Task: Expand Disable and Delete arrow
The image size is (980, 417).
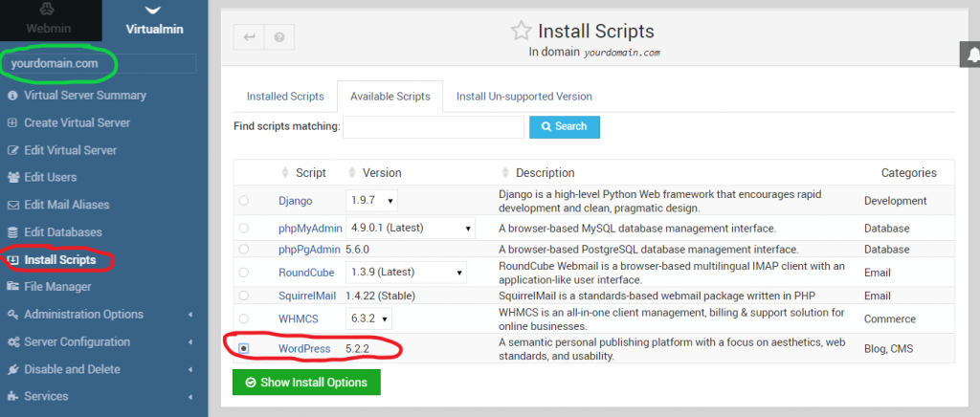Action: 190,369
